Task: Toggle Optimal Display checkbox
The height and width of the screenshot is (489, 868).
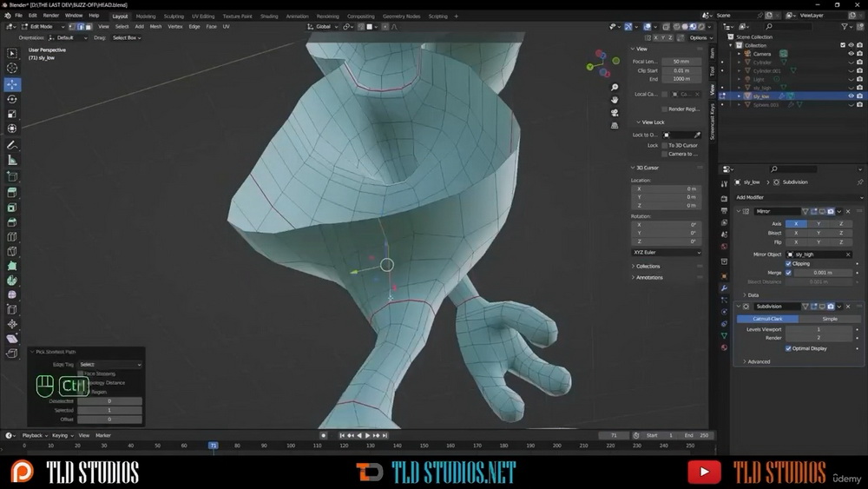Action: click(788, 348)
